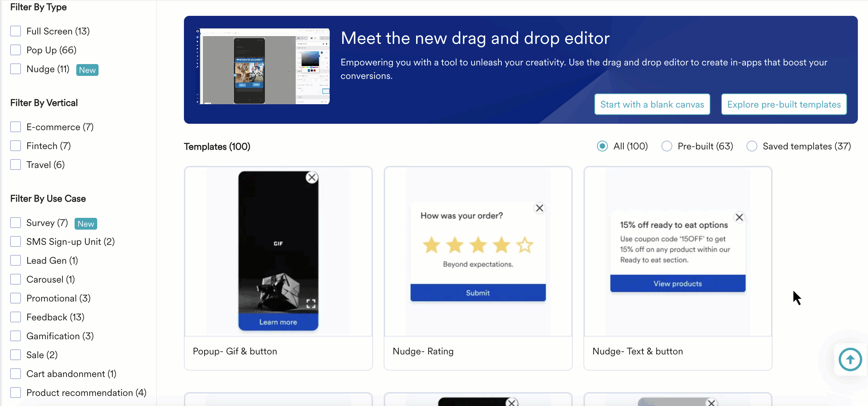This screenshot has height=406, width=868.
Task: Click the X on the Nudge Rating card
Action: tap(540, 208)
